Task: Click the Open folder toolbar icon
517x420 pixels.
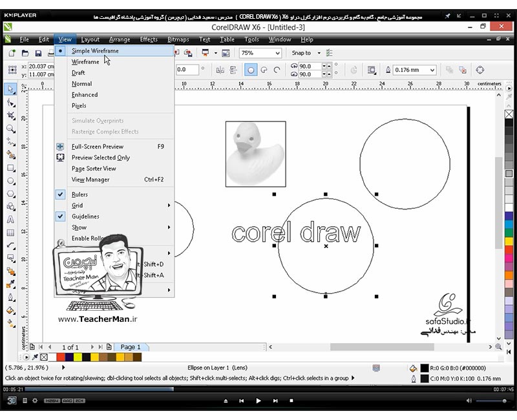Action: pos(25,53)
